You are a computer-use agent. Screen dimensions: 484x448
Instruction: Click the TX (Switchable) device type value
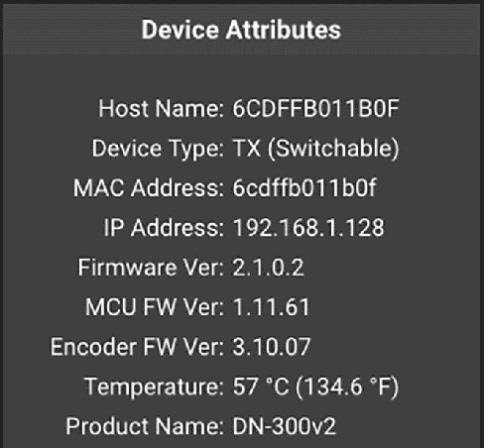(315, 149)
